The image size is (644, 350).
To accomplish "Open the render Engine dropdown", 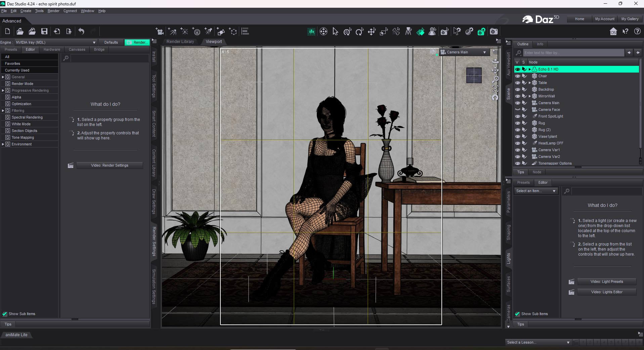I will [x=56, y=42].
